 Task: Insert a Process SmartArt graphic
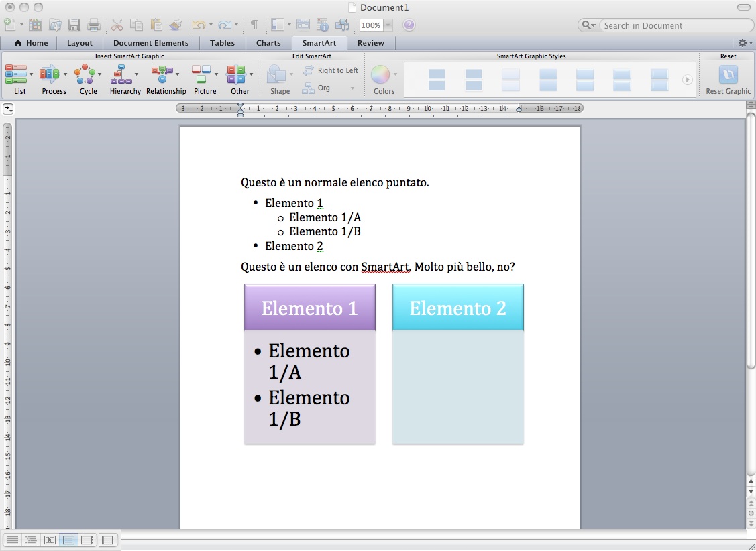pyautogui.click(x=54, y=80)
